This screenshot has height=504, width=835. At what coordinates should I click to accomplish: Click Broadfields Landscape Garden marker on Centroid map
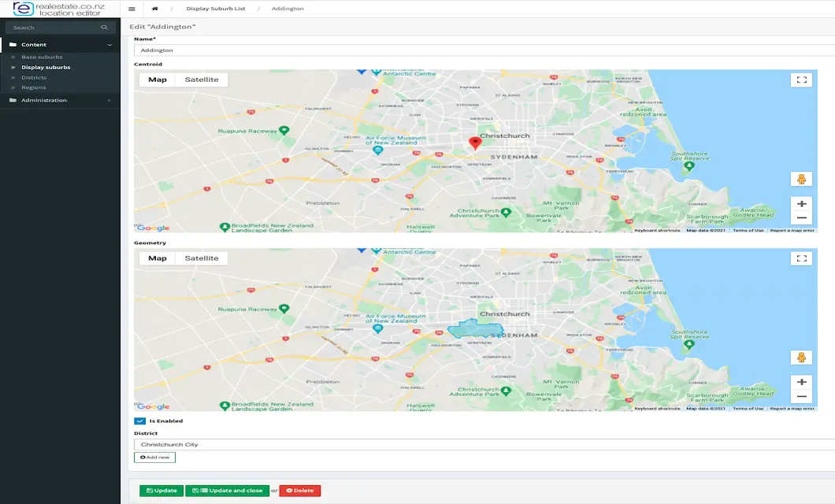click(225, 228)
